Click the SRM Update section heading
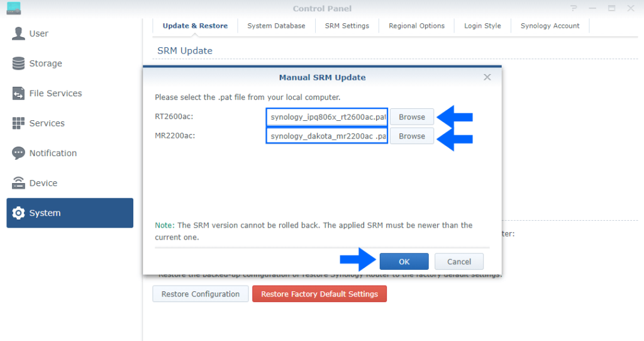 click(x=185, y=51)
